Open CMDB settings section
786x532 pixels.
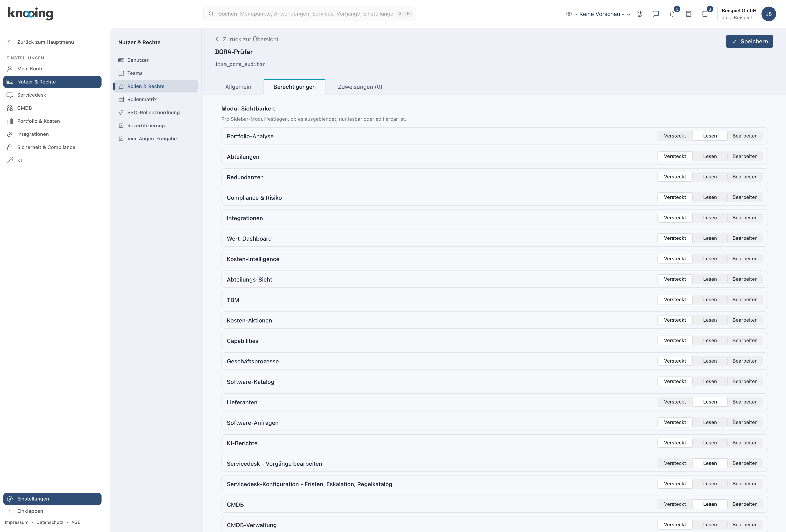[52, 108]
